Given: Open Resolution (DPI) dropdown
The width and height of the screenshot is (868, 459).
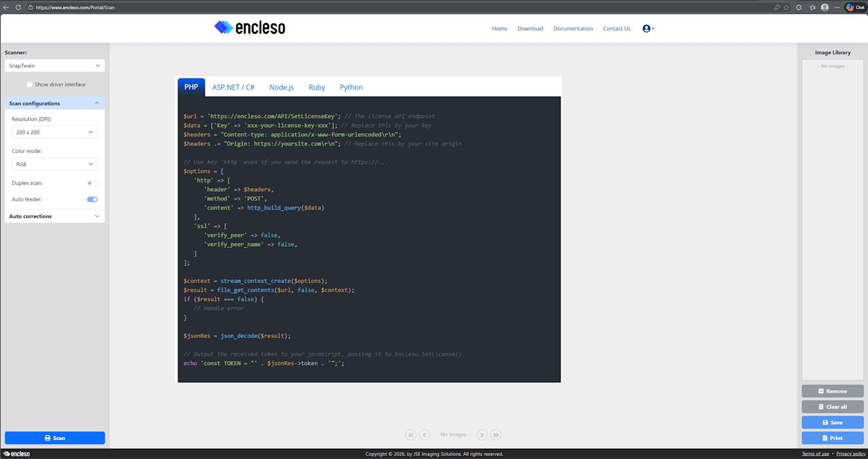Looking at the screenshot, I should 55,133.
